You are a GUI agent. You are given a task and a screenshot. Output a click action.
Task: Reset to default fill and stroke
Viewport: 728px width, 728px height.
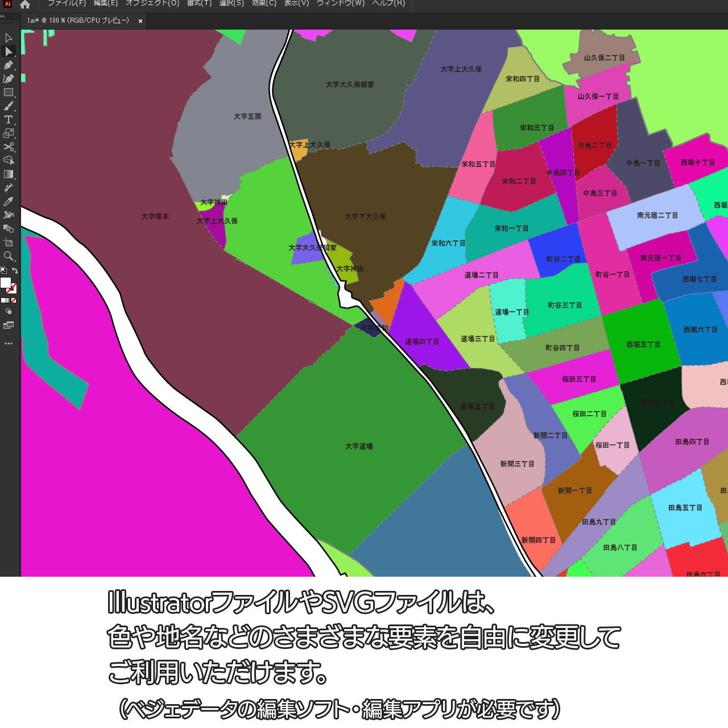[x=3, y=271]
